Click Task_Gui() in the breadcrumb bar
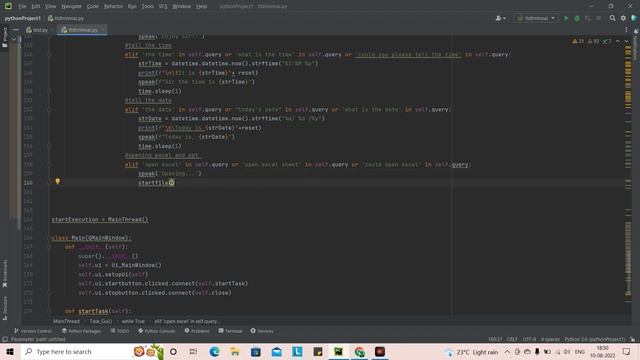This screenshot has width=640, height=360. [x=100, y=321]
